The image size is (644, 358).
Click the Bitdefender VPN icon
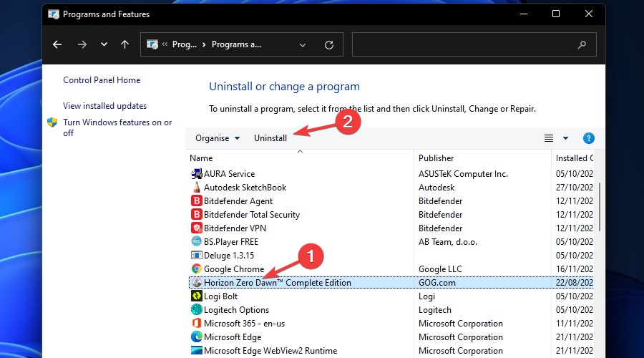coord(197,228)
